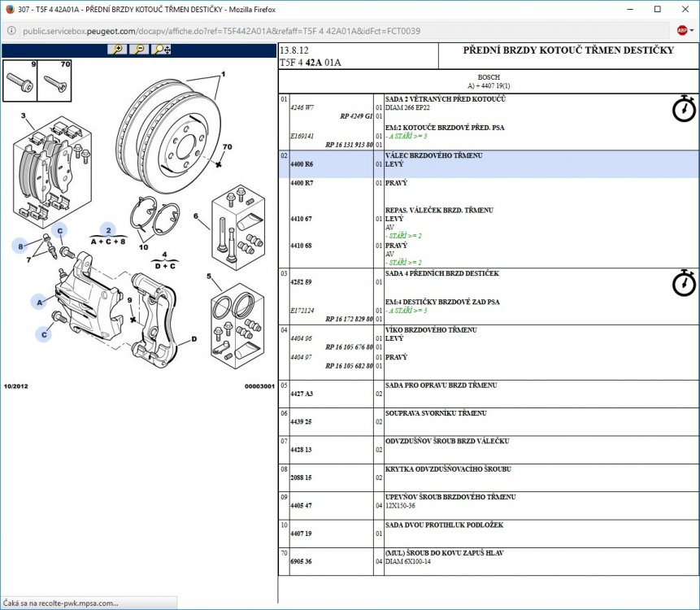Click the site information icon in the address bar
Screen dimensions: 700x610
click(11, 31)
